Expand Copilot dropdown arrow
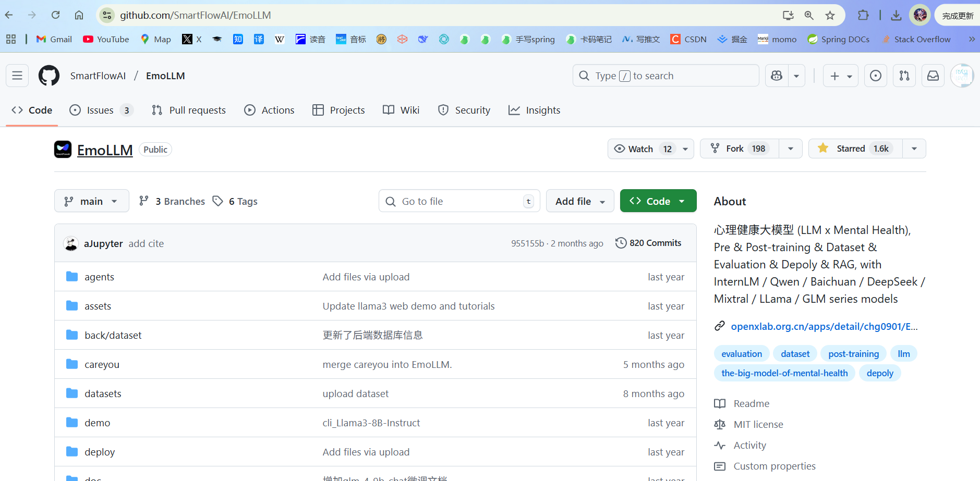 796,76
